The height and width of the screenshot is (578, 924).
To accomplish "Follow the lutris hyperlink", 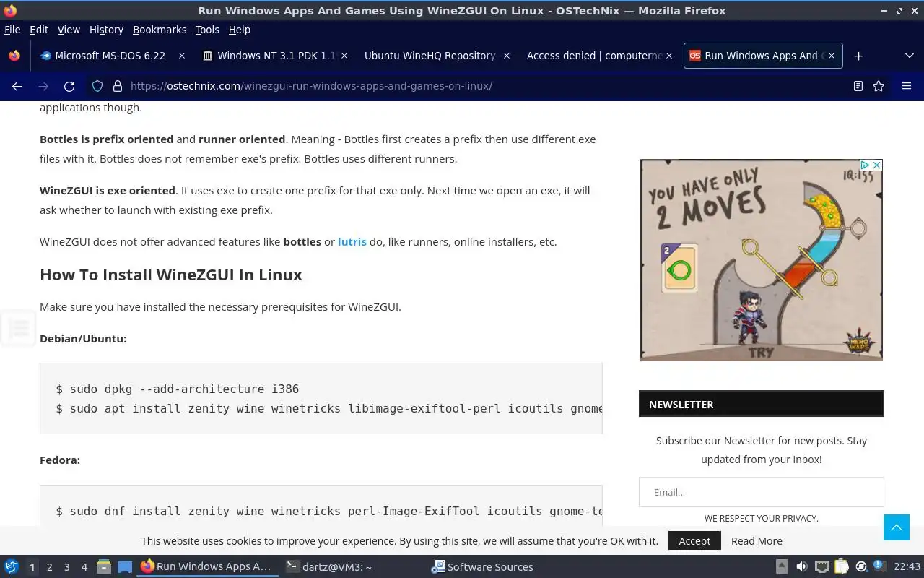I will pyautogui.click(x=352, y=241).
